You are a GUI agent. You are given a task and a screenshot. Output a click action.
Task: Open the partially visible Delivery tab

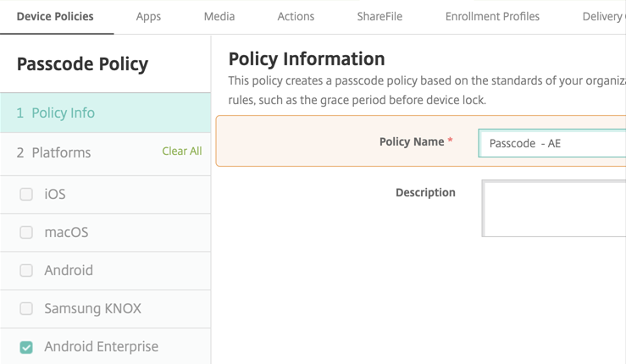(602, 16)
